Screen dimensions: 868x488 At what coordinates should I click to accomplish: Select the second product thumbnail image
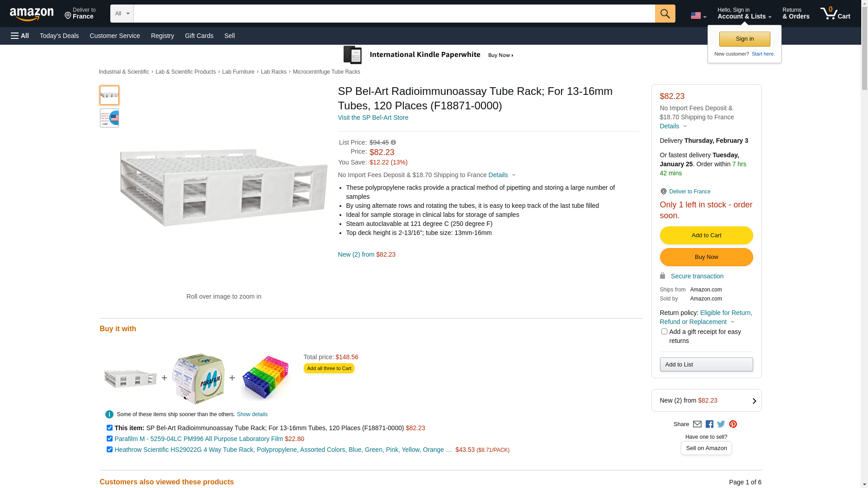click(x=109, y=118)
